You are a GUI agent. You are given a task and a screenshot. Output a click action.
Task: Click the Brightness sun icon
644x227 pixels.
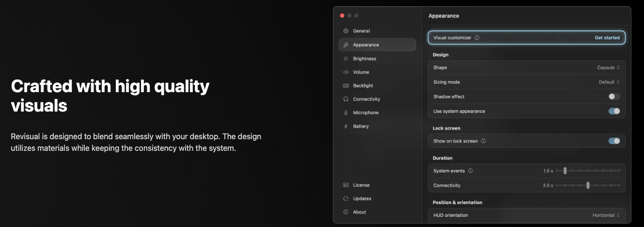[x=346, y=59]
